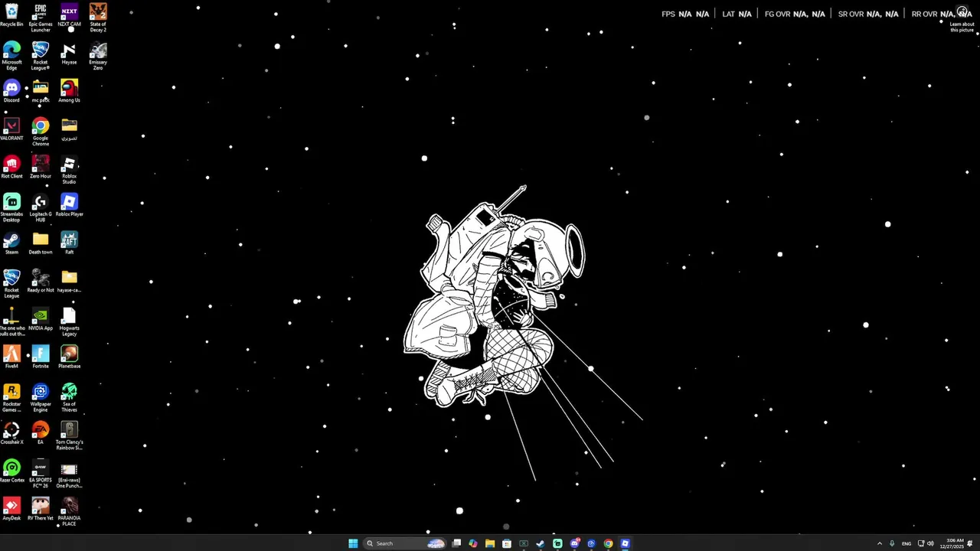Select the Steam desktop shortcut
The height and width of the screenshot is (551, 980).
11,243
